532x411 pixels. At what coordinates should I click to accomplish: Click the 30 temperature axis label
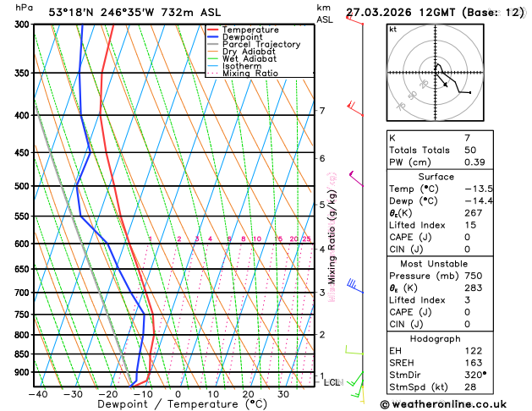pyautogui.click(x=283, y=394)
